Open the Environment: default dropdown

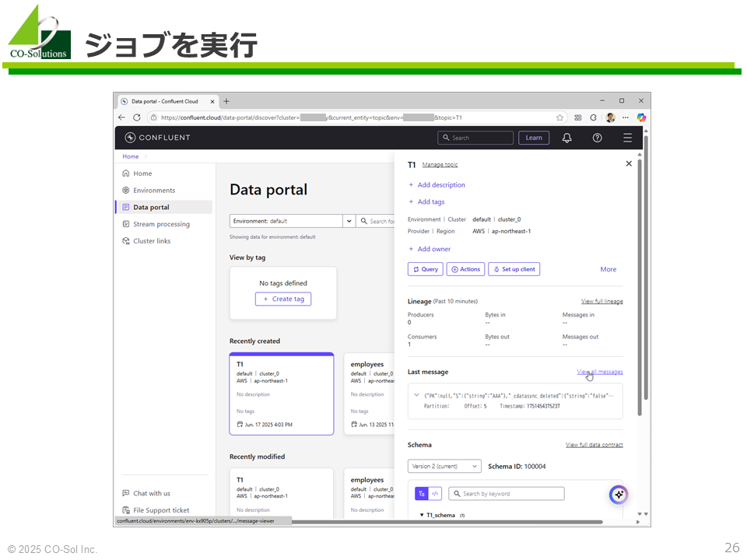point(292,221)
